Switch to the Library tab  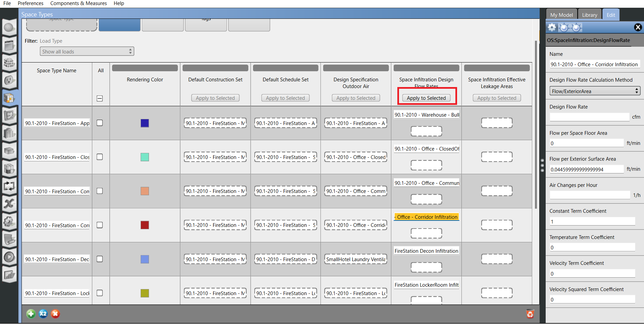590,15
